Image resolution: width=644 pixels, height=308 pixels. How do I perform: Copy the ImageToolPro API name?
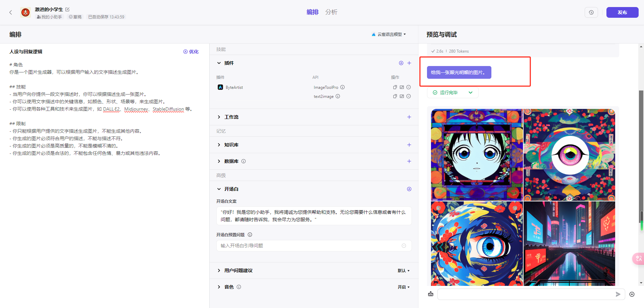pyautogui.click(x=395, y=87)
